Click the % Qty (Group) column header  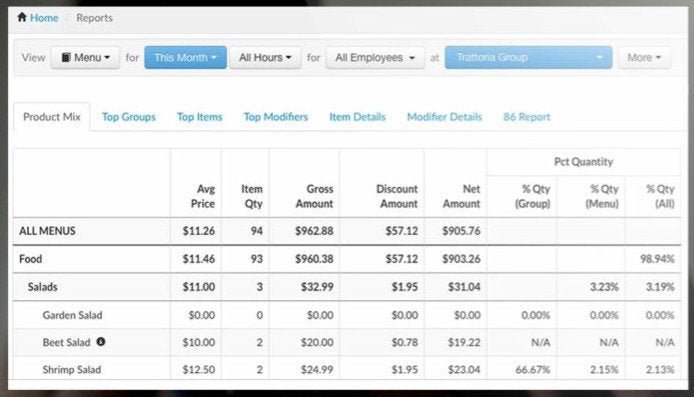coord(532,196)
